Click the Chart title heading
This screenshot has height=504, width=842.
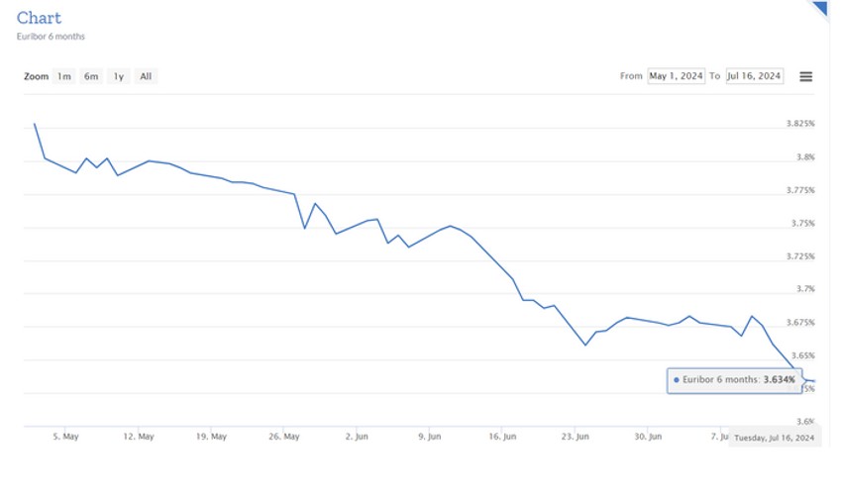39,18
